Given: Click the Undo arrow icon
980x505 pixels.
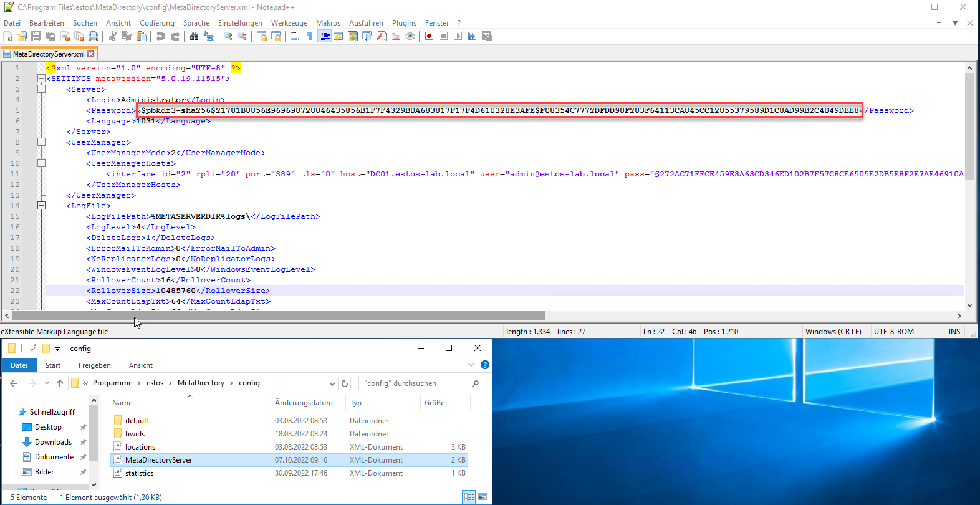Looking at the screenshot, I should coord(161,36).
